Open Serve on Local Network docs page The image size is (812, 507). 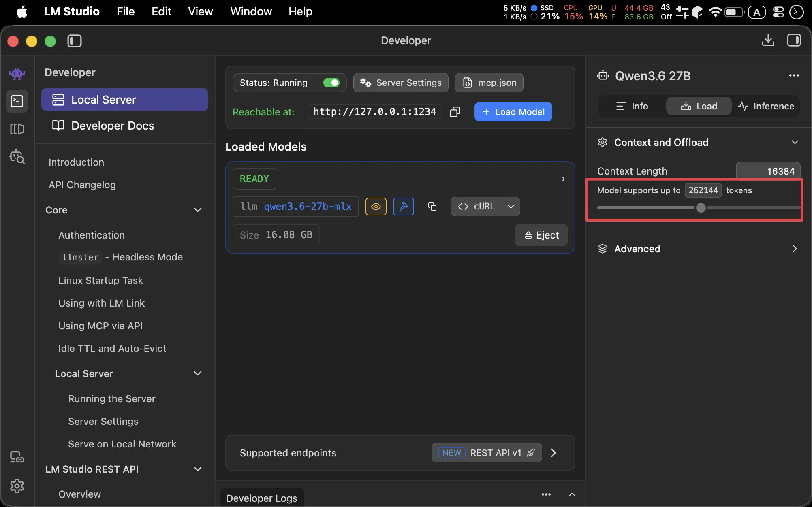tap(122, 444)
